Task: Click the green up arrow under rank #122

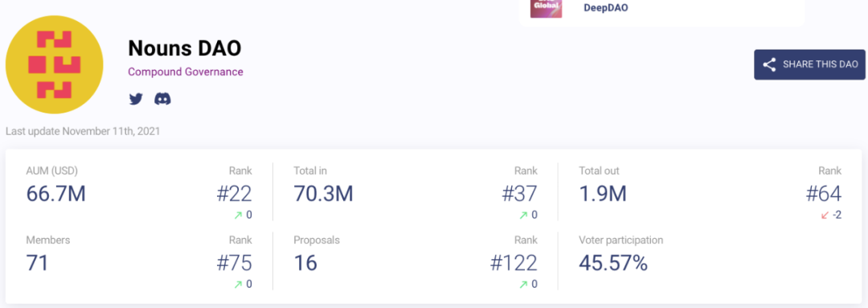Action: click(523, 285)
